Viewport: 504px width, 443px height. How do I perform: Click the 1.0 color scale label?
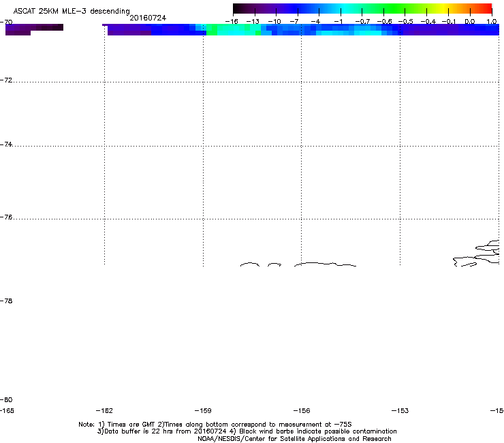492,22
